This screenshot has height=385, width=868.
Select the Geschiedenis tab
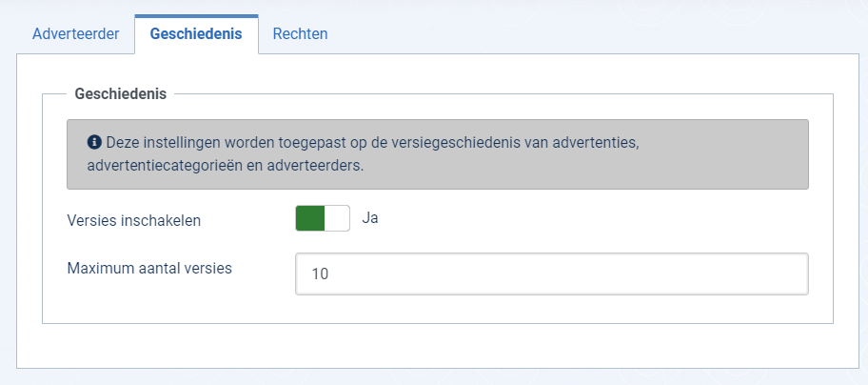[x=196, y=34]
